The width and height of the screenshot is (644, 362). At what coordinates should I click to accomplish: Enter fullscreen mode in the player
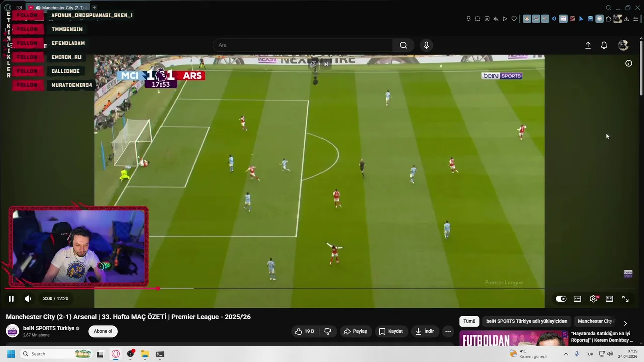click(x=625, y=299)
